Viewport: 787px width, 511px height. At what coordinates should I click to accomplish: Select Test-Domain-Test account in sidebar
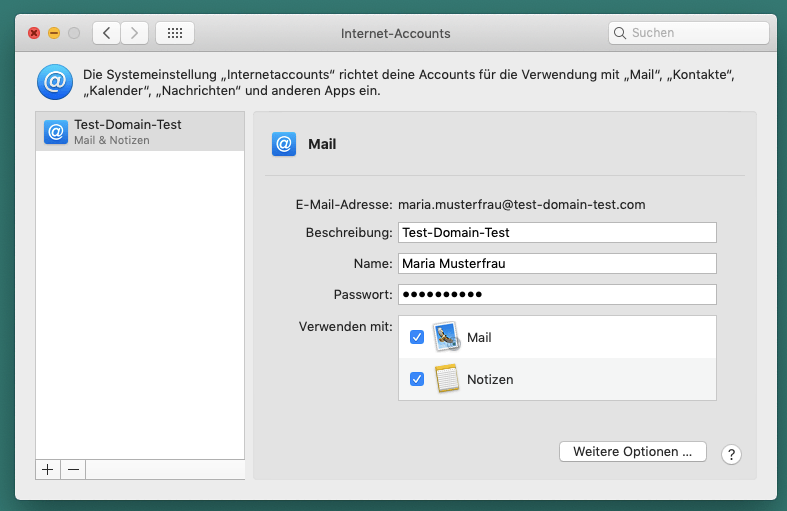pos(140,132)
